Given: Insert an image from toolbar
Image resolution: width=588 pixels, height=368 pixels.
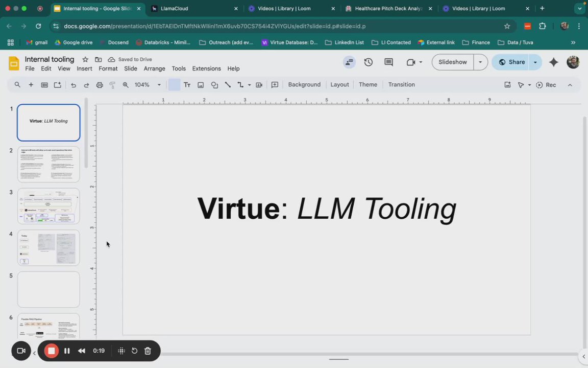Looking at the screenshot, I should click(x=201, y=85).
